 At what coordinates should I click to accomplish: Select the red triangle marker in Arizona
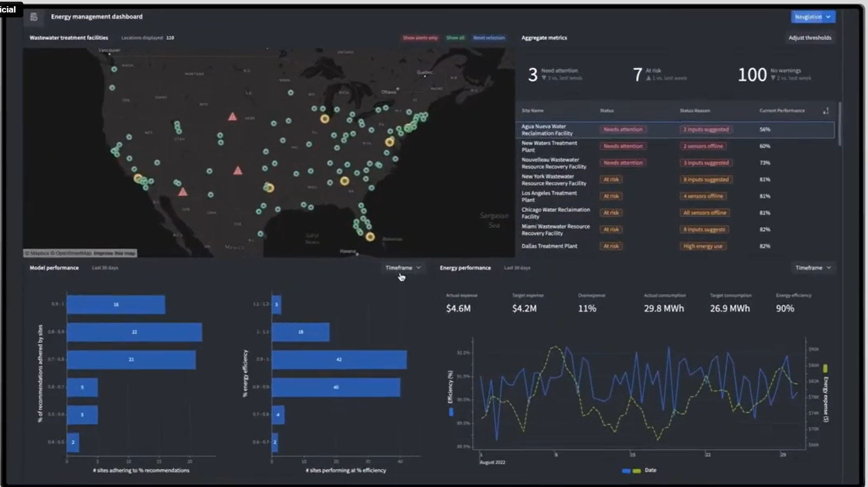pyautogui.click(x=183, y=191)
